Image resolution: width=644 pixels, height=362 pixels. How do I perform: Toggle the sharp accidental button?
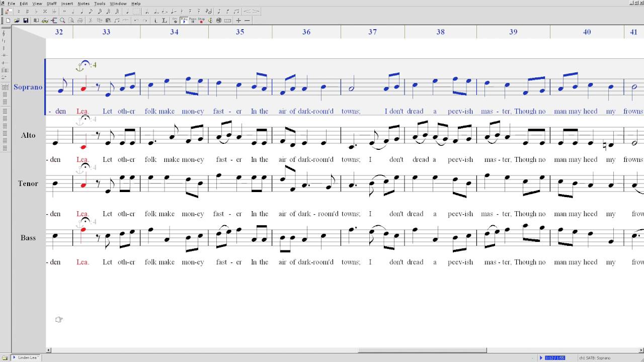pos(27,11)
